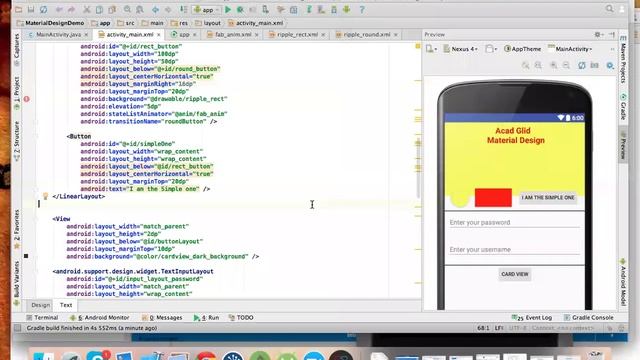Click the Open folder toolbar icon
640x360 pixels.
coord(19,9)
